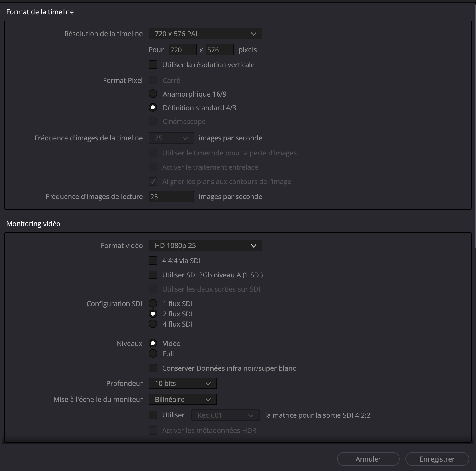Select Définition standard 4/3 radio button

tap(153, 108)
